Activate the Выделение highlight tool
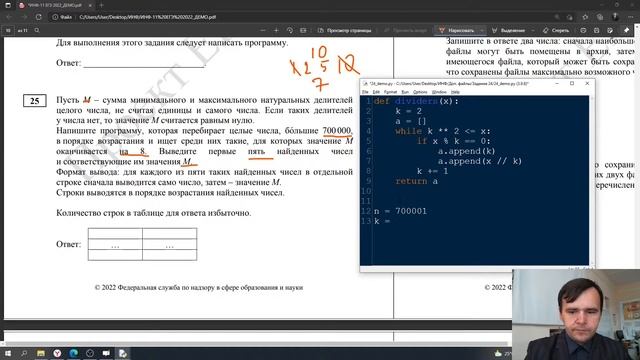The image size is (640, 360). pos(509,30)
